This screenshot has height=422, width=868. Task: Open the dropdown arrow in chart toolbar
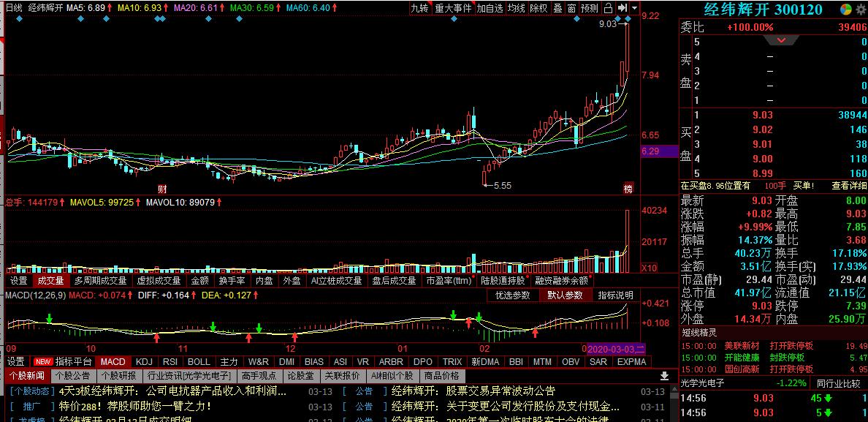[x=633, y=8]
